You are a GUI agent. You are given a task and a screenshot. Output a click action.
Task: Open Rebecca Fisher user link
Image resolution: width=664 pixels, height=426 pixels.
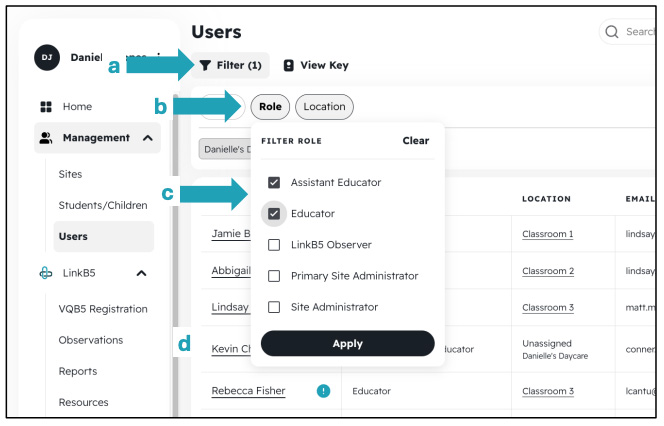point(248,391)
